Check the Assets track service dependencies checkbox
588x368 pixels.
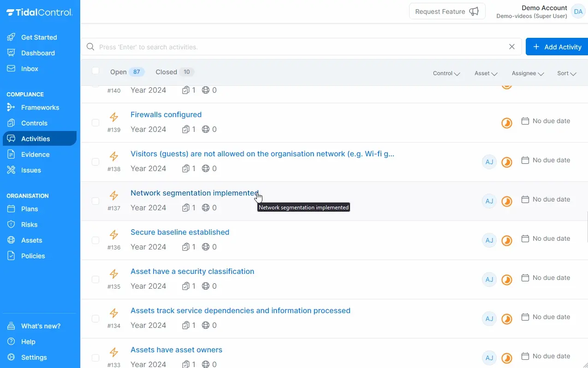95,319
